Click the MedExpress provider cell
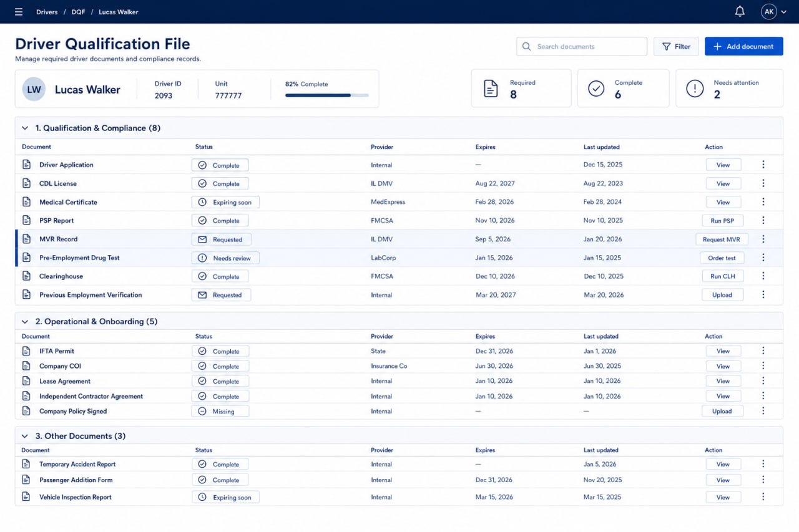Image resolution: width=799 pixels, height=532 pixels. click(388, 202)
